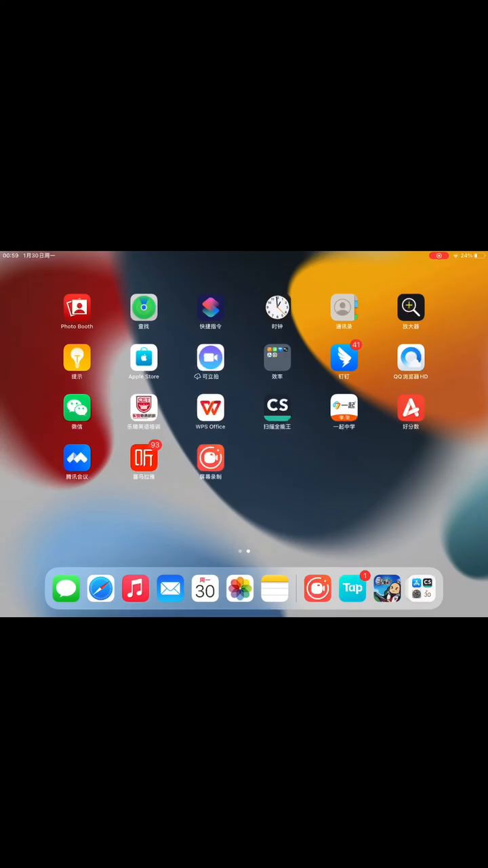
Task: Launch the Shortcuts (快捷指令) app
Action: [211, 307]
